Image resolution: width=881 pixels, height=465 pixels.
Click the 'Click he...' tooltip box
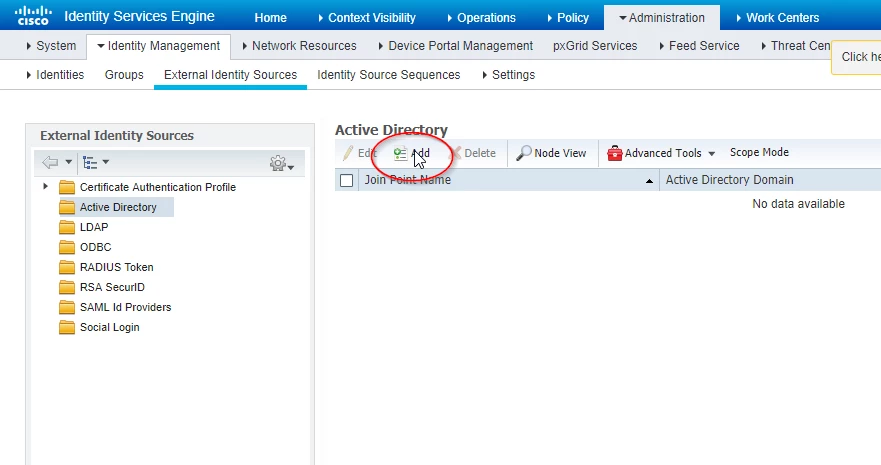pyautogui.click(x=856, y=57)
